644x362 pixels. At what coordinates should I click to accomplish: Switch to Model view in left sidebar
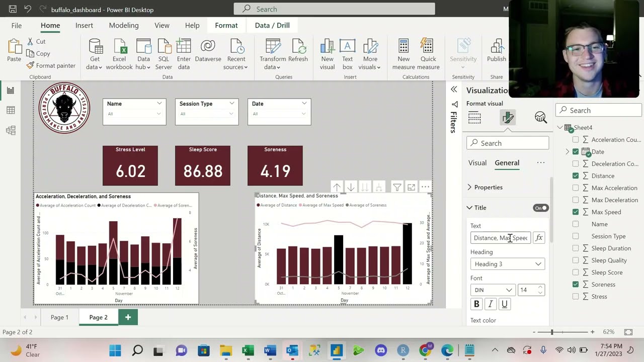[x=11, y=131]
